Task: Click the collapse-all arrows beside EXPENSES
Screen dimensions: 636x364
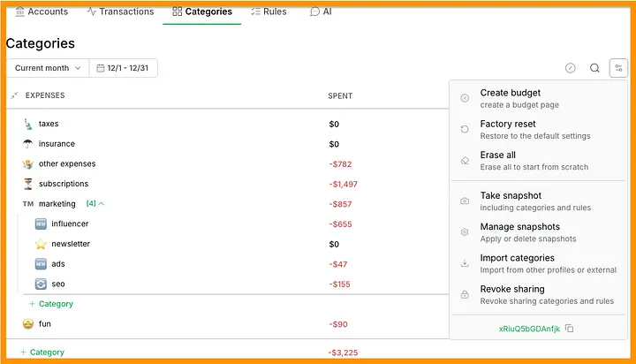Action: point(14,95)
